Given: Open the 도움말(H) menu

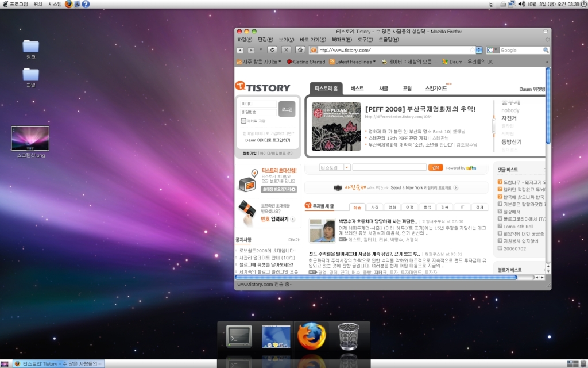Looking at the screenshot, I should 389,40.
